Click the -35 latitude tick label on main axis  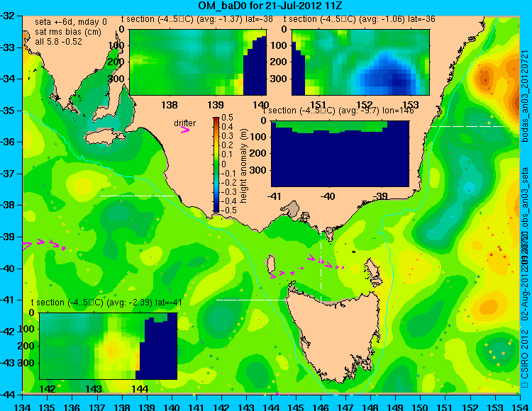(x=8, y=111)
